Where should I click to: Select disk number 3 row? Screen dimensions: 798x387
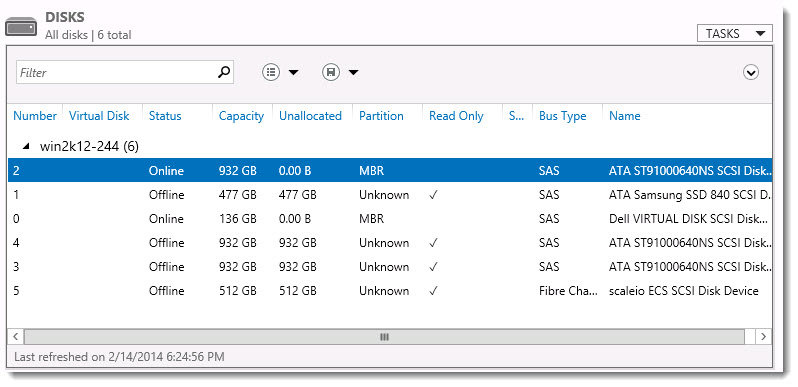click(x=390, y=266)
